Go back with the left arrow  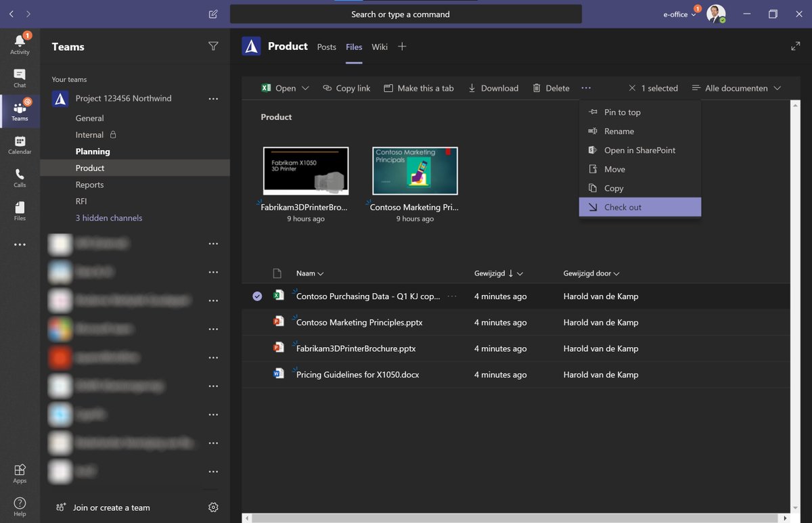point(11,14)
